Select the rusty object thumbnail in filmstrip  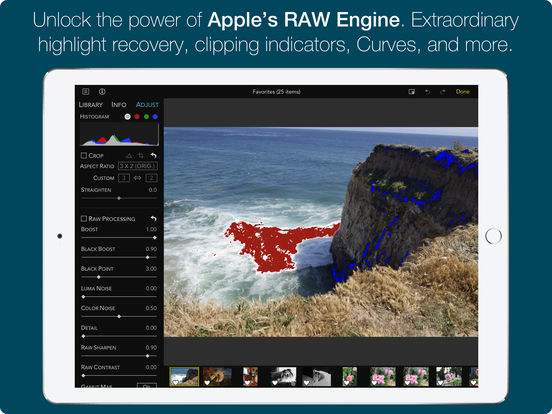tap(217, 376)
